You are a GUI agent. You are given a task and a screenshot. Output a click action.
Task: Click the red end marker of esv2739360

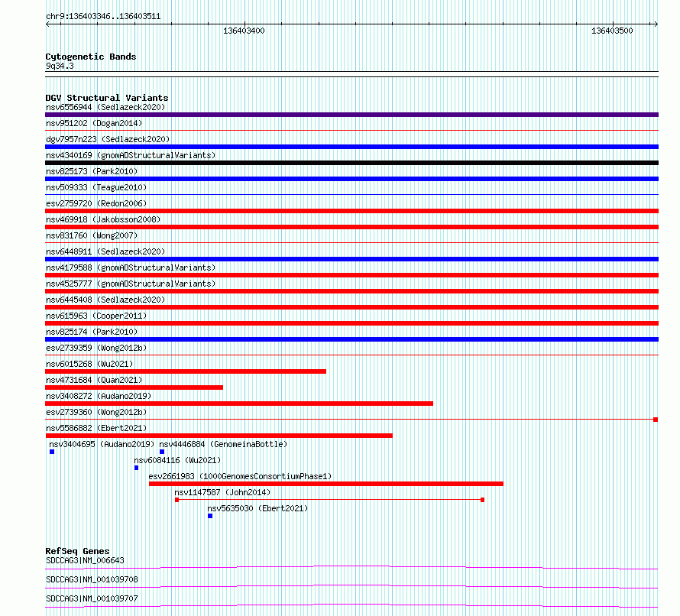[x=656, y=420]
